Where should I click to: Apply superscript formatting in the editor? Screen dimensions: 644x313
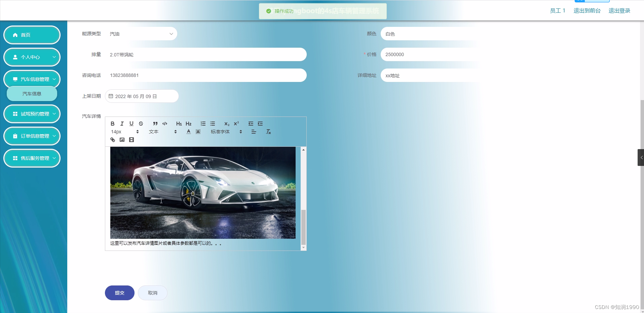[236, 124]
